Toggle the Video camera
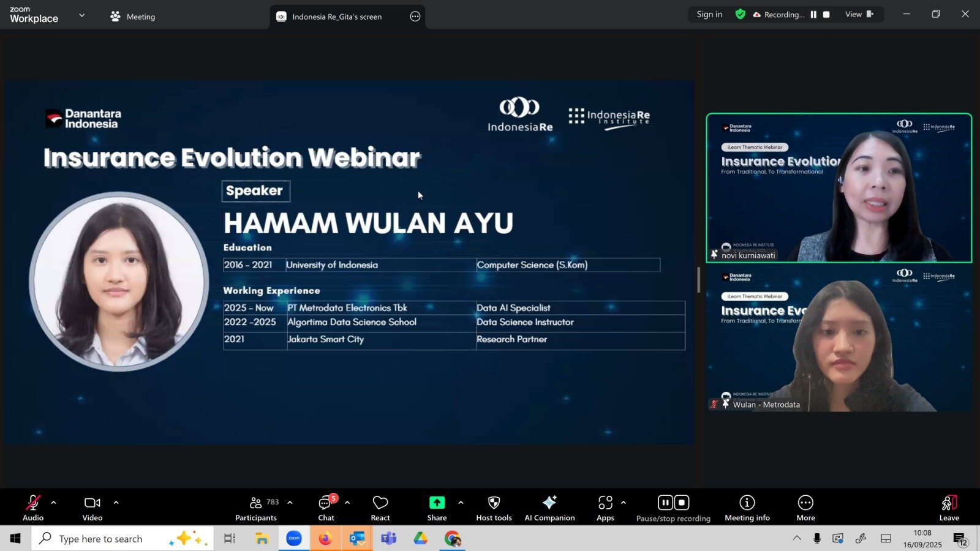This screenshot has width=980, height=551. click(x=92, y=508)
